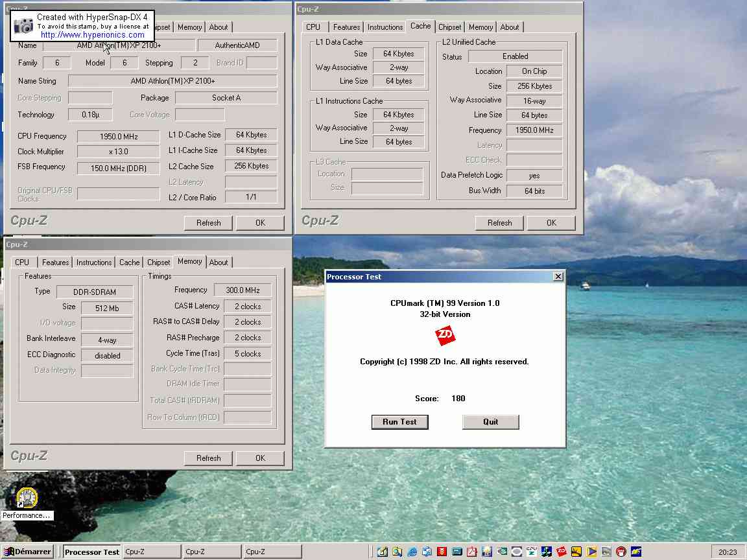Open the teal calculator-style icon in the taskbar
747x560 pixels.
point(457,552)
